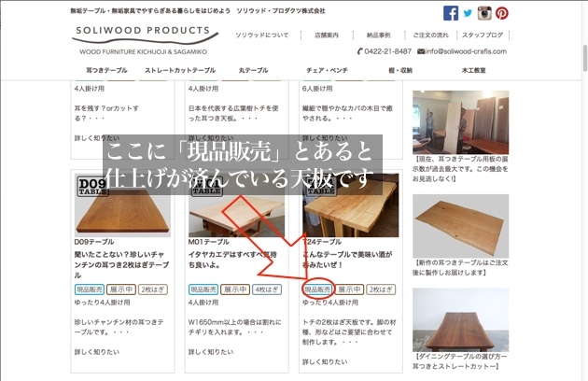Click the D09 TABLE badge
The image size is (588, 381).
coord(92,186)
